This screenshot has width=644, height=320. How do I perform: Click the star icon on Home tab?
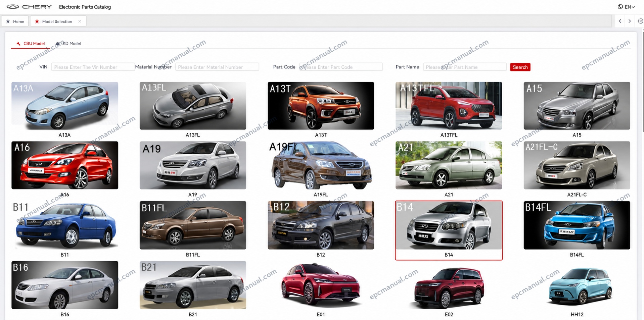tap(8, 21)
